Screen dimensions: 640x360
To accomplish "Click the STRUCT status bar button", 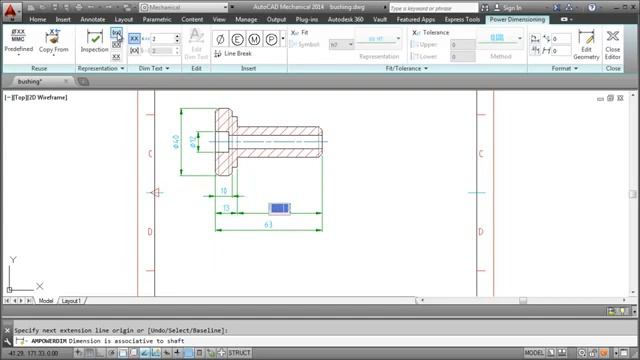I will click(239, 353).
